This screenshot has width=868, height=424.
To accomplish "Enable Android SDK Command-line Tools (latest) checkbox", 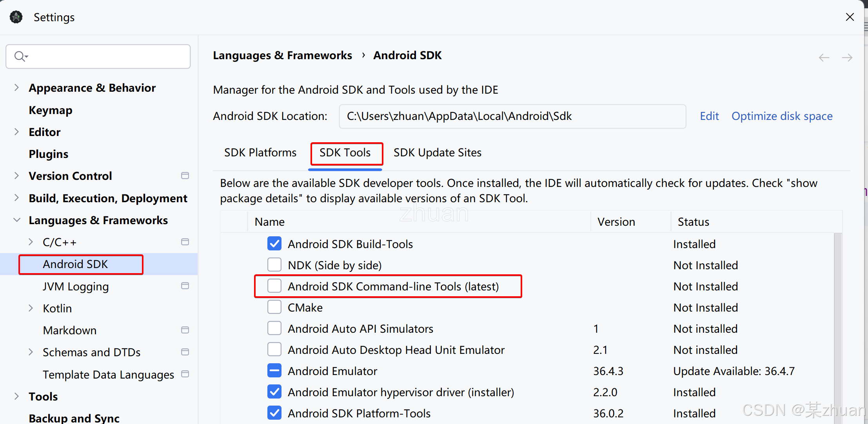I will click(274, 286).
